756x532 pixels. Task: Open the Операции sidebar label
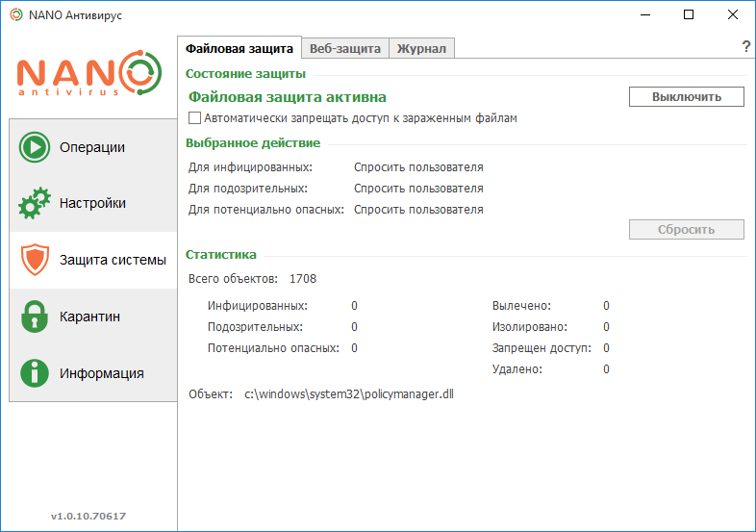(x=92, y=147)
